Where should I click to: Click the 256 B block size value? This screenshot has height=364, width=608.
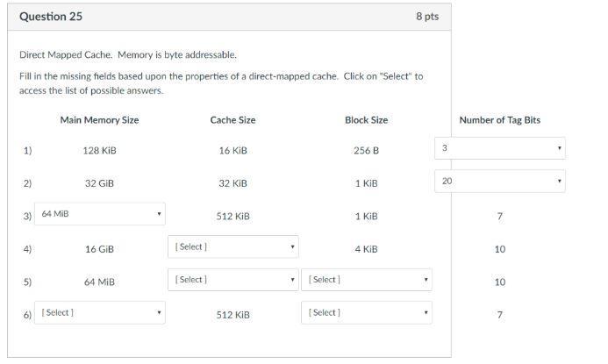tap(366, 151)
